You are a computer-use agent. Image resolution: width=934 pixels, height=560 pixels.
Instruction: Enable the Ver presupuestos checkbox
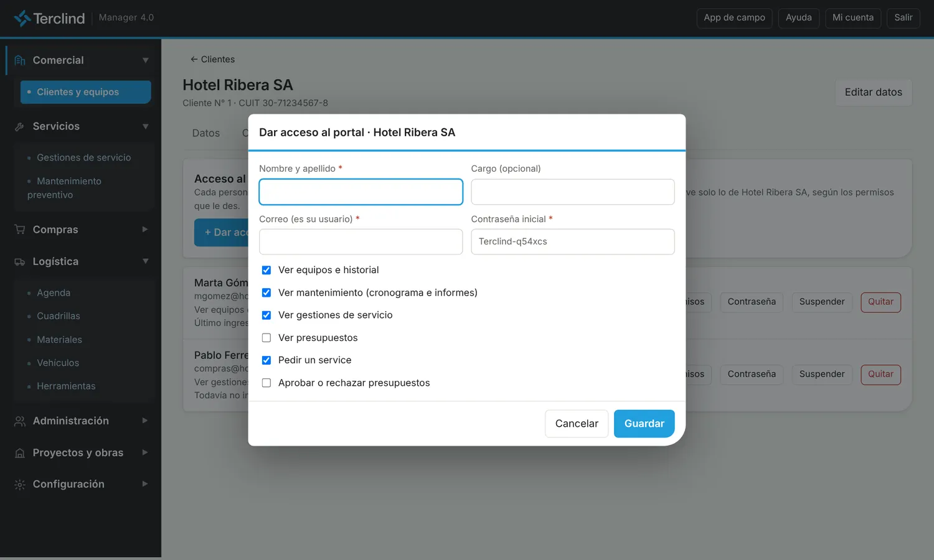tap(267, 338)
